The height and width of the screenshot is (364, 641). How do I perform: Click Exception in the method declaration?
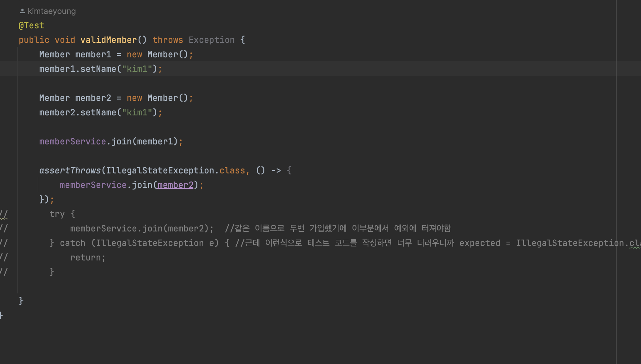click(x=211, y=40)
